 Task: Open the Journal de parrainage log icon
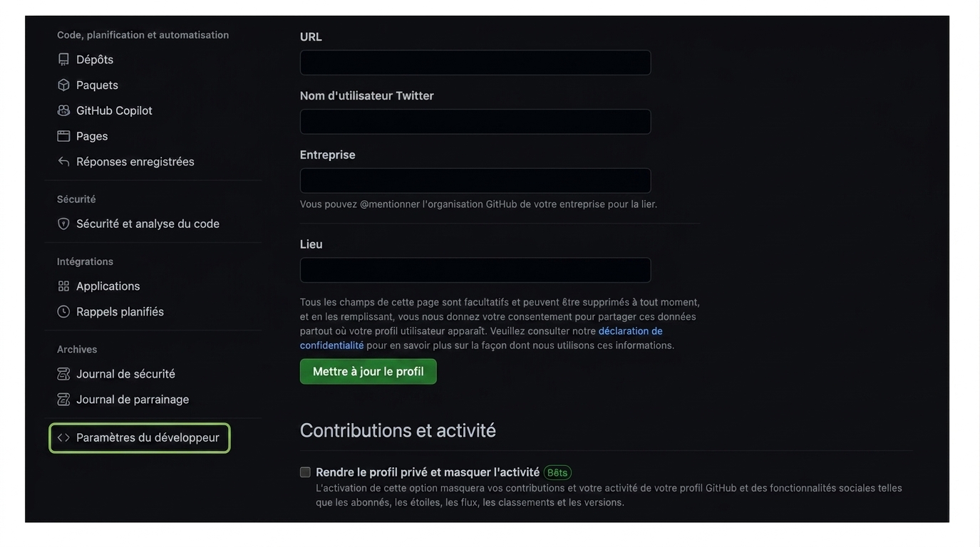(x=63, y=400)
